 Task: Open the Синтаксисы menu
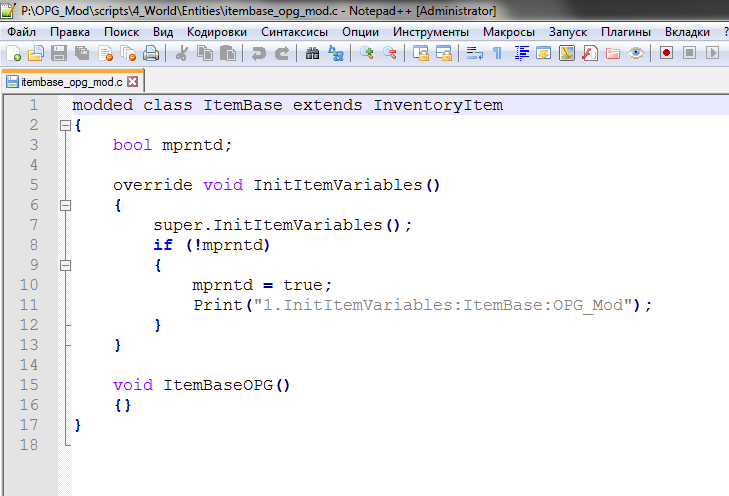click(x=294, y=32)
